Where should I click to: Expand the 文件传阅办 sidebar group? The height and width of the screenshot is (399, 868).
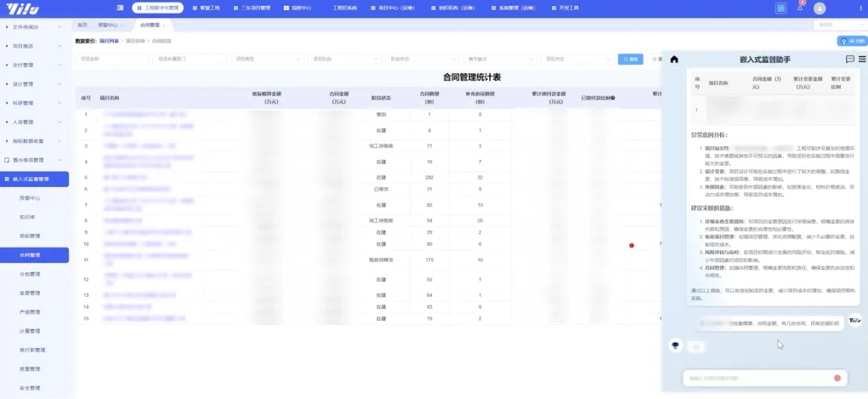[x=34, y=27]
